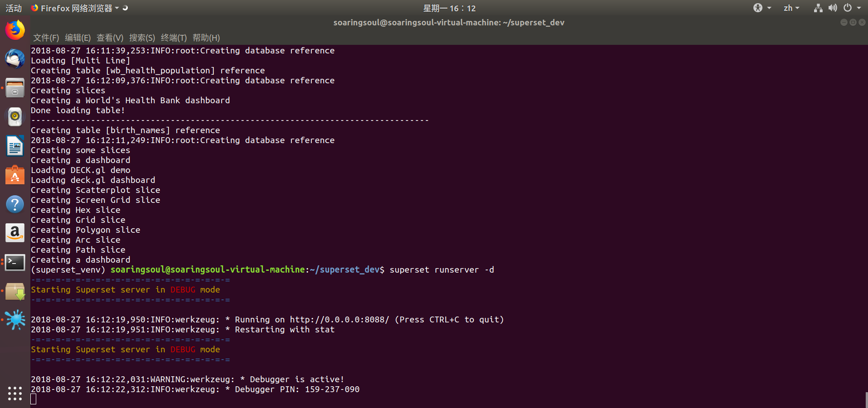Open the 查看(V) menu
The width and height of the screenshot is (868, 408).
point(110,38)
